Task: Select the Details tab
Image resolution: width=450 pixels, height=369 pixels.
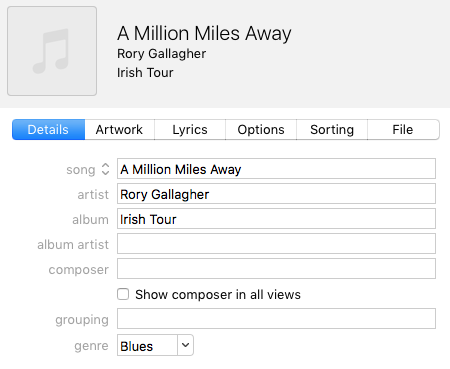Action: click(x=48, y=130)
